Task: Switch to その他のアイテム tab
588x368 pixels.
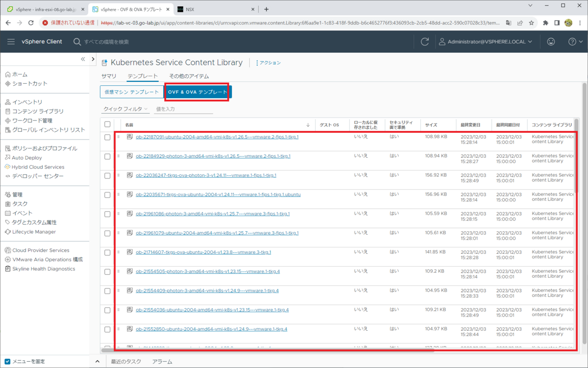Action: 189,76
